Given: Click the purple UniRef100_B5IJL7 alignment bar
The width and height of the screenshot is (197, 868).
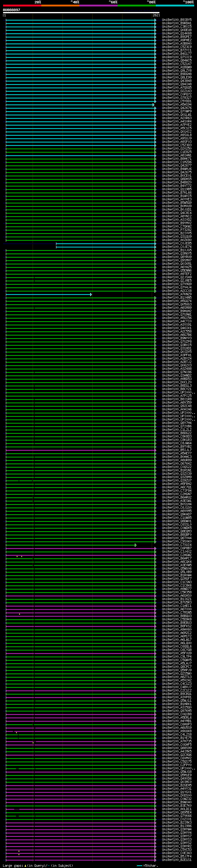Looking at the screenshot, I should tap(81, 450).
